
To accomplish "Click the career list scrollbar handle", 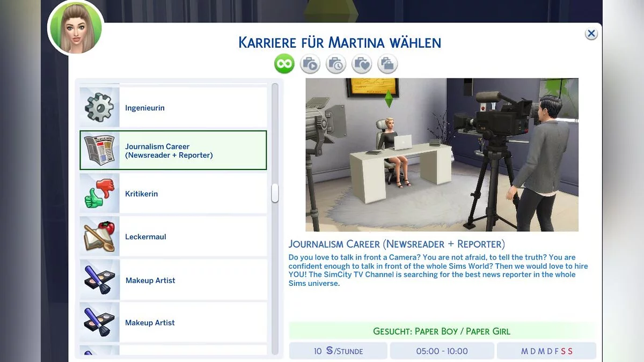I will pos(275,193).
